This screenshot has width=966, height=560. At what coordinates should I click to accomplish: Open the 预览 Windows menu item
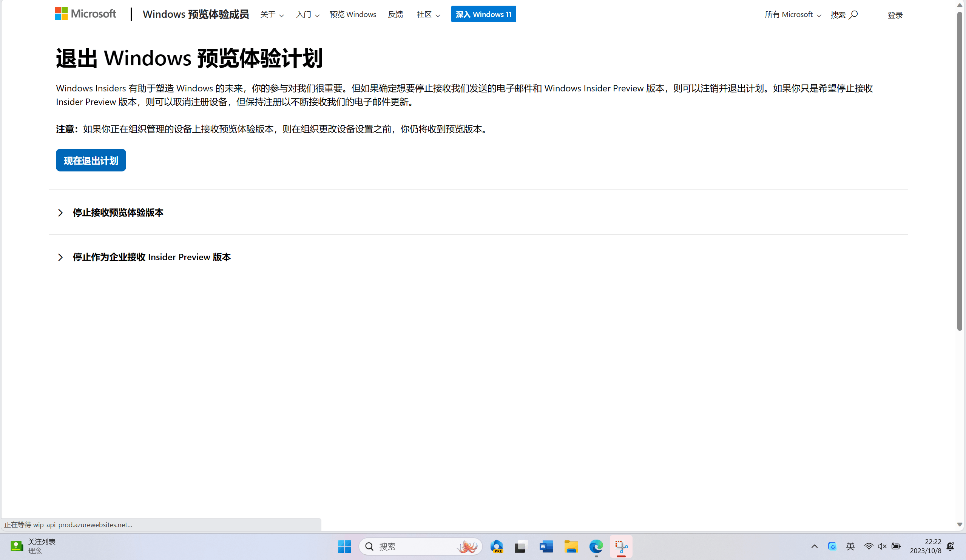coord(353,15)
